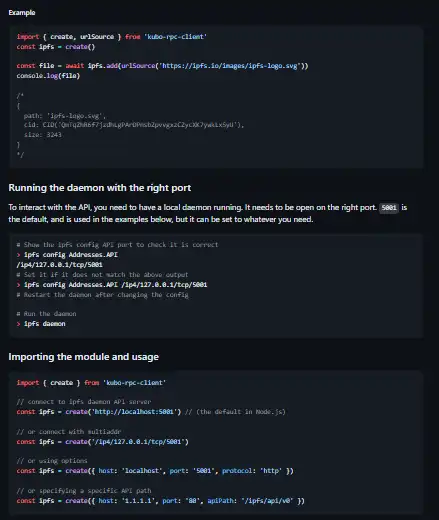Click the paragraph about the local daemon running
439x520 pixels.
coord(208,213)
